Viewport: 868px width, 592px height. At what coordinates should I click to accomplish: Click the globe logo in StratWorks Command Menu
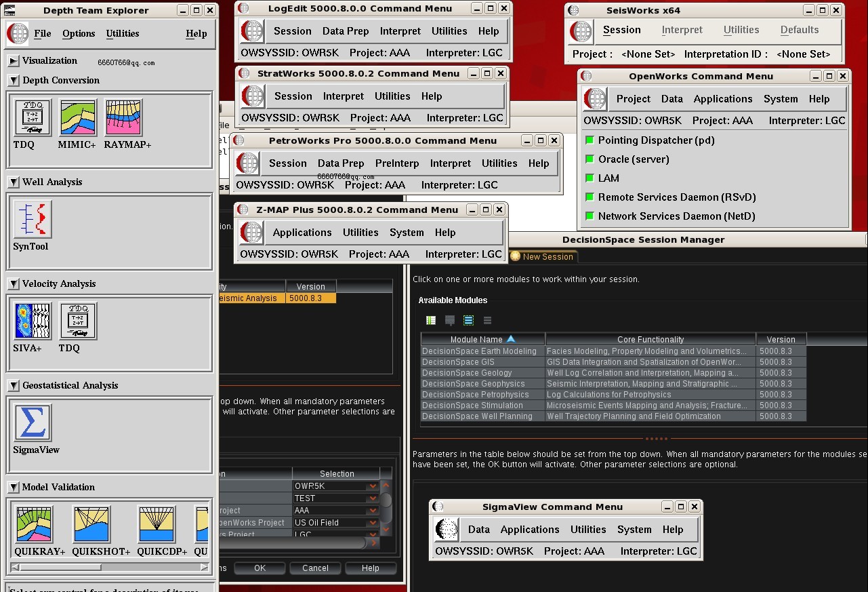253,96
